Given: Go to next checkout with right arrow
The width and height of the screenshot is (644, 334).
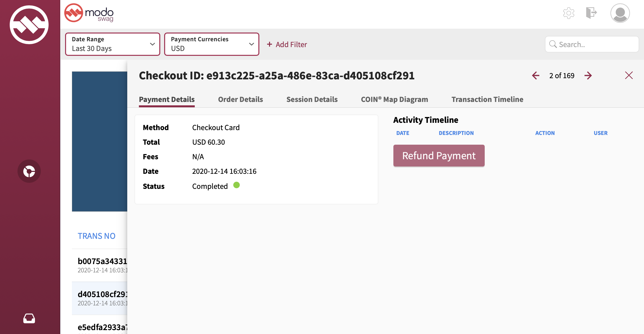Looking at the screenshot, I should coord(588,75).
